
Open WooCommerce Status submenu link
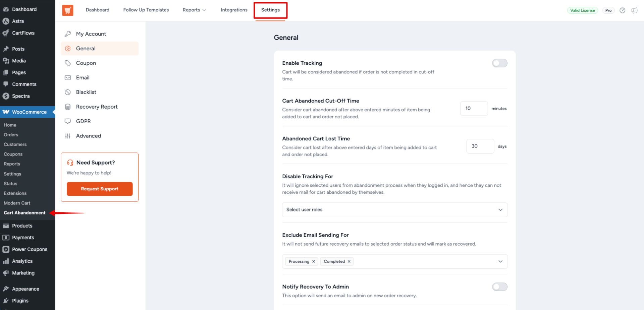10,184
